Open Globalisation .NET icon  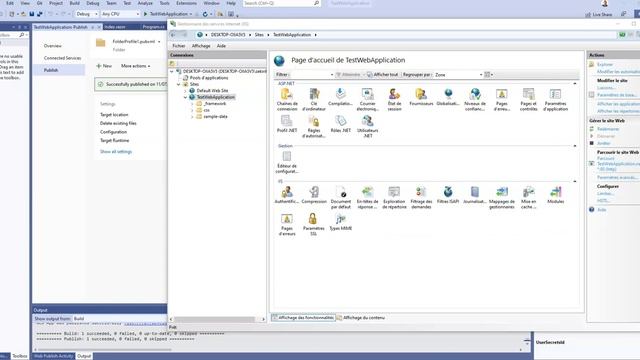point(448,97)
